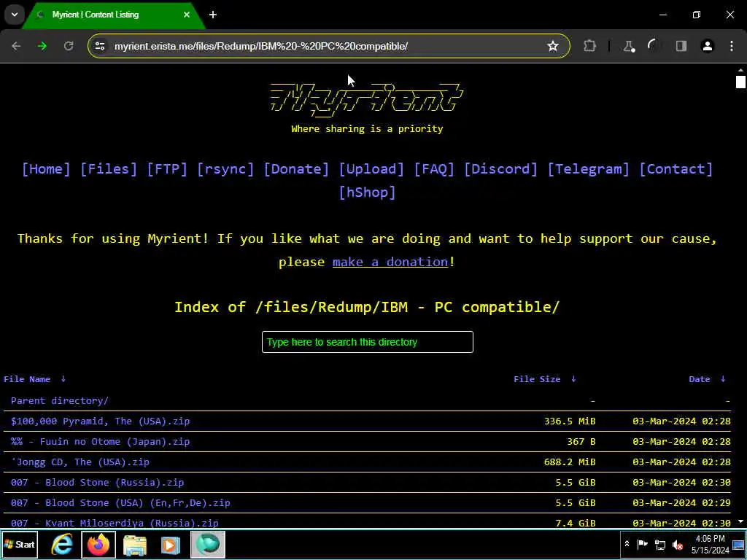Open Chrome Labs flask icon
Image resolution: width=747 pixels, height=560 pixels.
coord(629,46)
